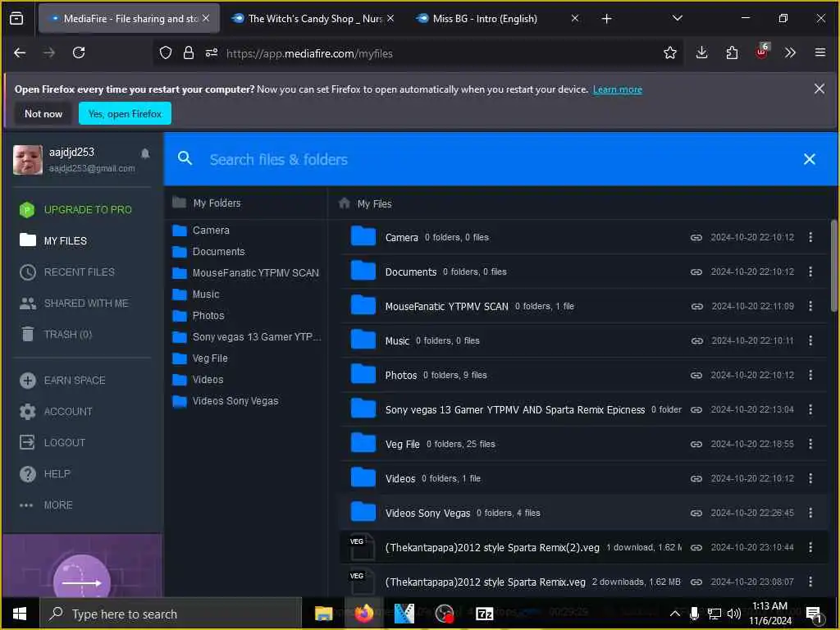Click the site padlock icon
The image size is (840, 630).
click(x=188, y=52)
